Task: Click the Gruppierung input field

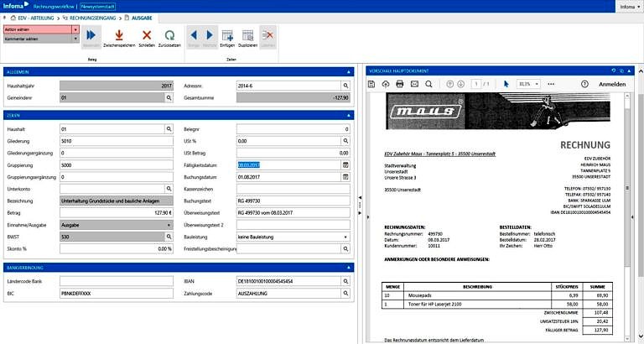Action: click(x=117, y=164)
